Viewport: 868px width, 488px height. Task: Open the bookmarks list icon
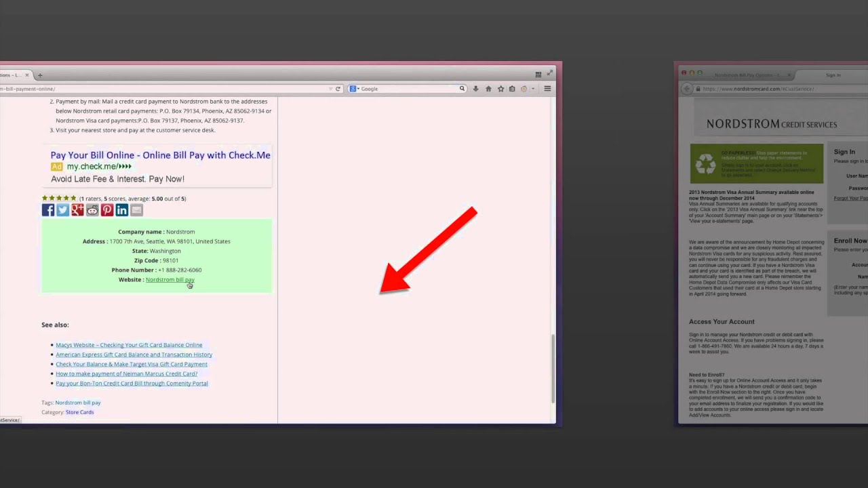512,89
